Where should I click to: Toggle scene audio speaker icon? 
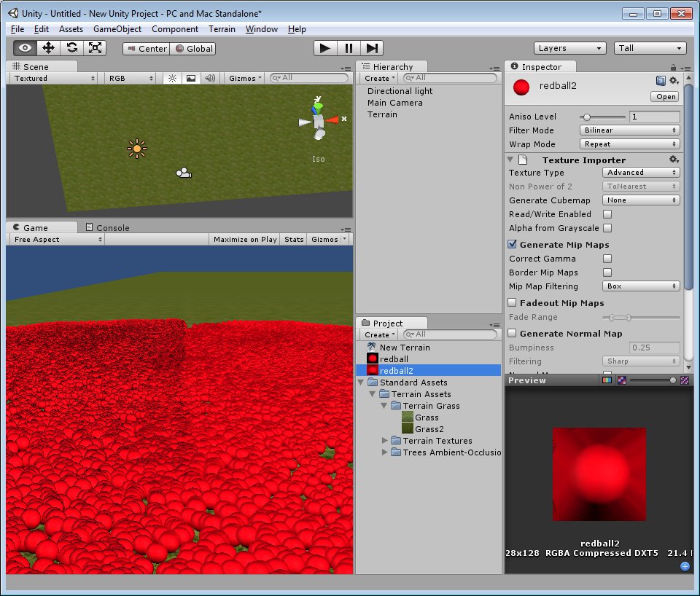point(209,79)
